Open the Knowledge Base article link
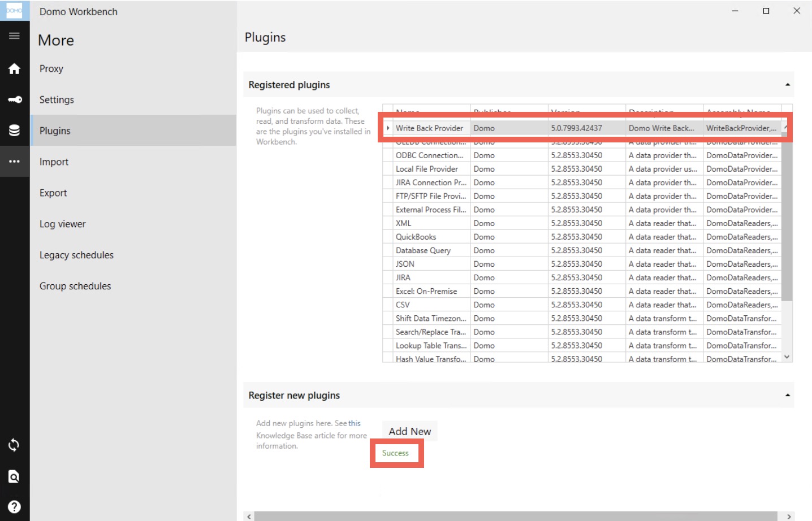Viewport: 812px width, 521px height. 355,423
